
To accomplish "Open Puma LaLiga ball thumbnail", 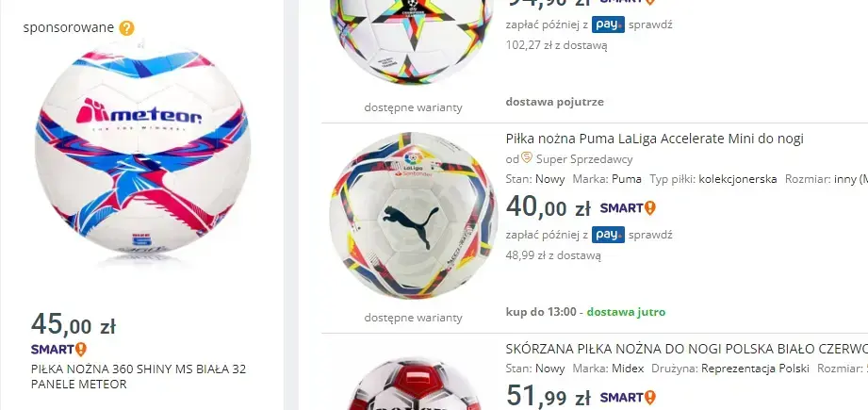I will (413, 216).
